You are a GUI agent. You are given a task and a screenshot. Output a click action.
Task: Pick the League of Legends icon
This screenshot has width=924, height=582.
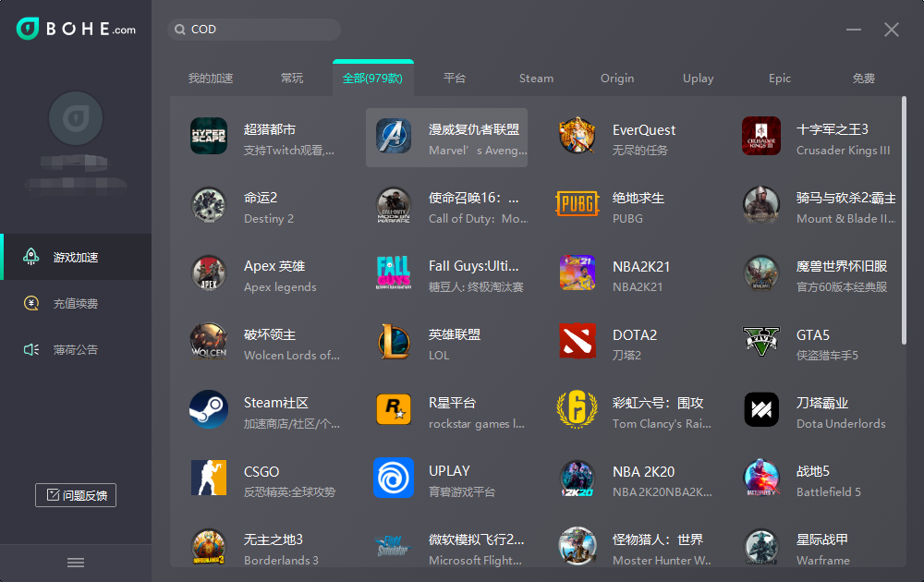[394, 342]
